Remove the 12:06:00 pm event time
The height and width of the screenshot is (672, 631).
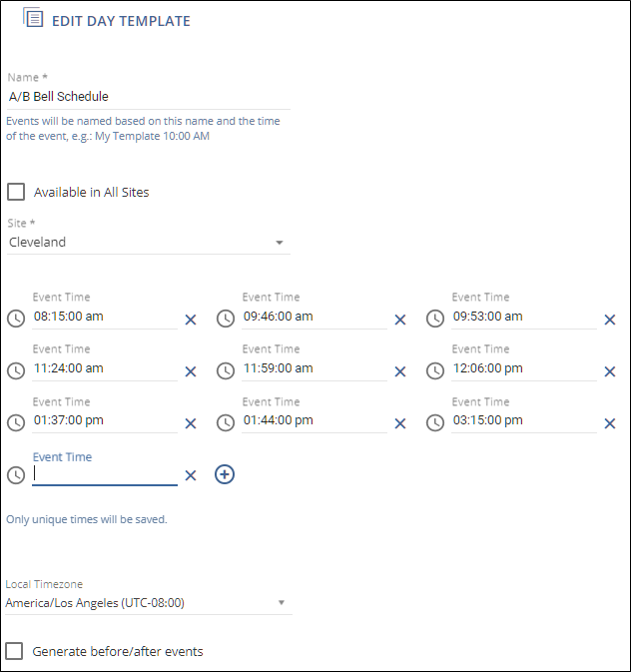click(610, 371)
